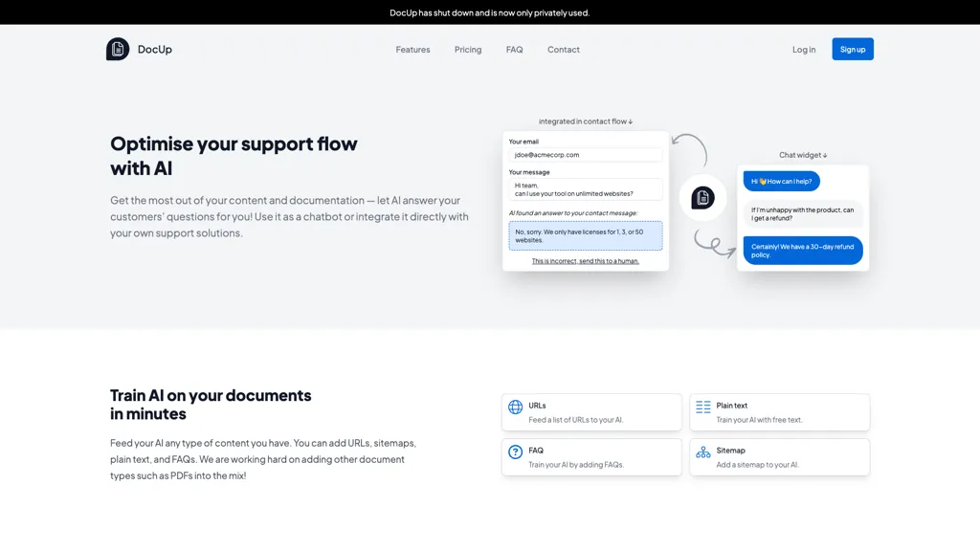Click the Your email field with jdoe@acmecorp.com
The height and width of the screenshot is (551, 980).
pyautogui.click(x=585, y=155)
